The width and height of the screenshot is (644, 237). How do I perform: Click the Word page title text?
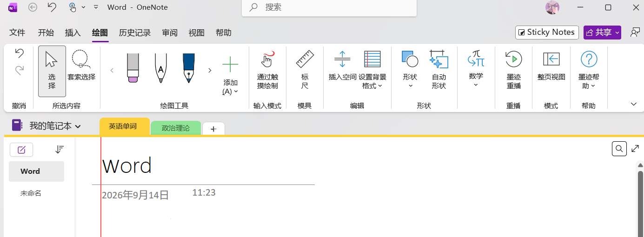[127, 165]
